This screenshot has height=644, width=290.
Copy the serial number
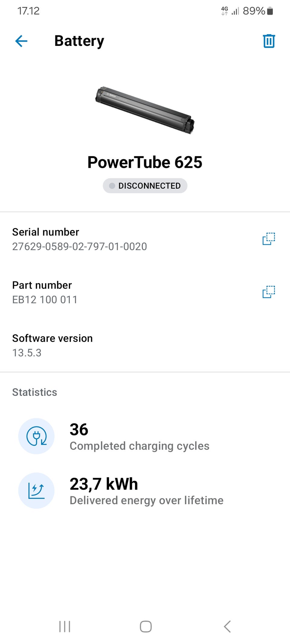click(x=269, y=239)
